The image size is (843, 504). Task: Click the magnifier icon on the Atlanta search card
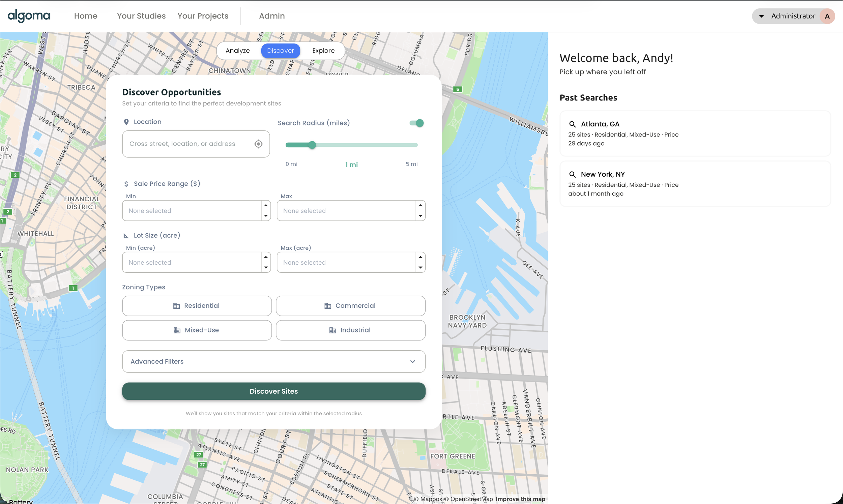573,124
